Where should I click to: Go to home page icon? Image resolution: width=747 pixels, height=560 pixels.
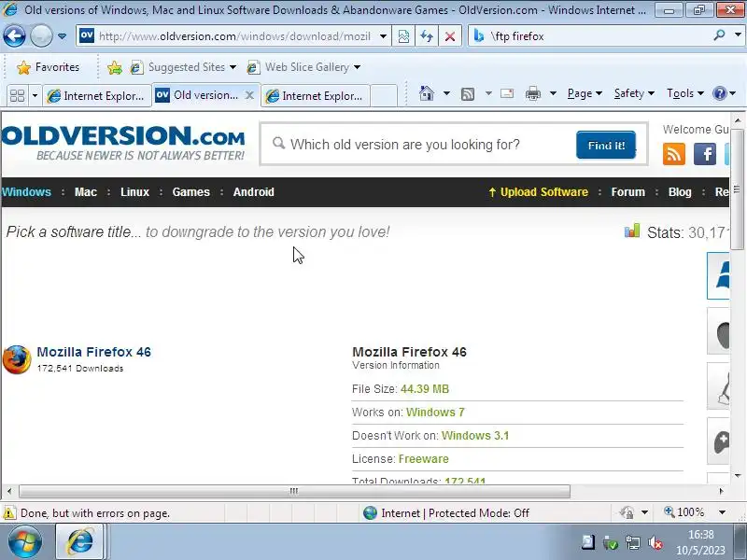tap(427, 93)
